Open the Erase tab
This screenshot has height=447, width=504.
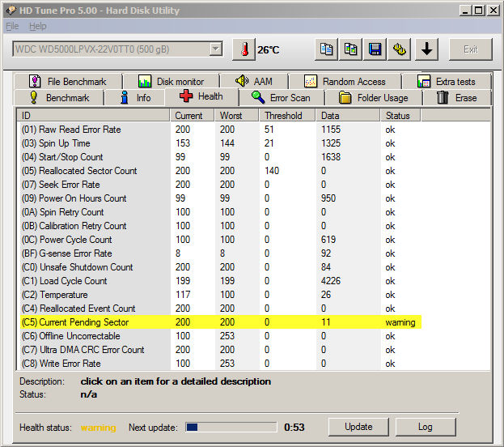click(x=457, y=97)
